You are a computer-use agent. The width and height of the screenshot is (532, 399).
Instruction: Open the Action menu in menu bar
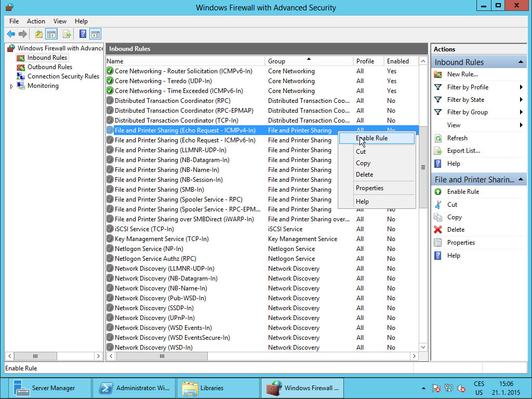[x=36, y=21]
